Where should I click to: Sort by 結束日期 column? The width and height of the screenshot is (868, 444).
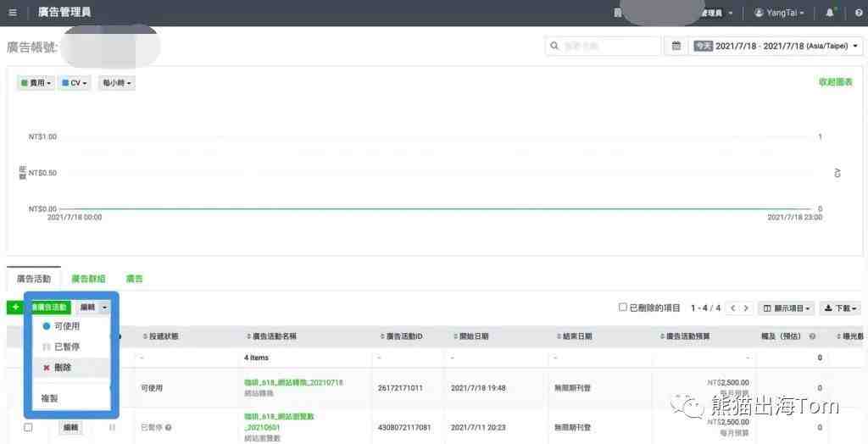574,336
